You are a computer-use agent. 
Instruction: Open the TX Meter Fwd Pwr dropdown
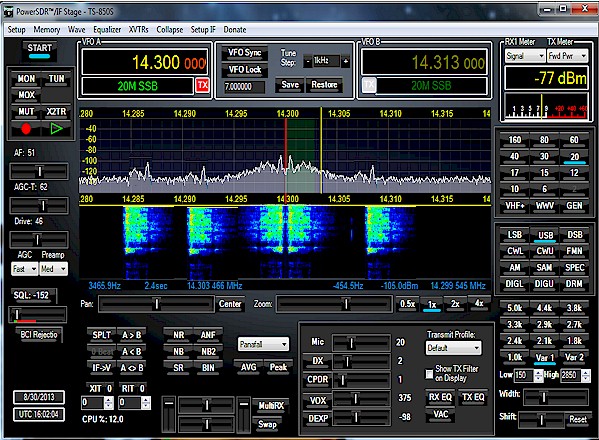click(567, 56)
